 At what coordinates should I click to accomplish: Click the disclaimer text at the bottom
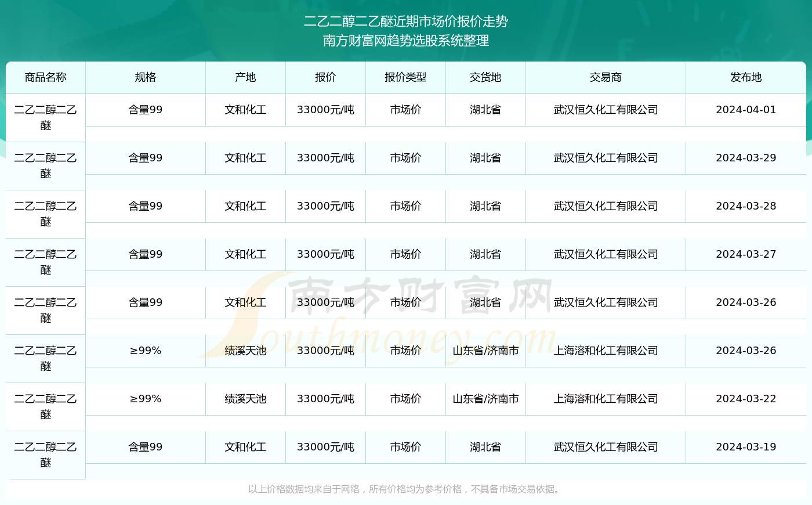coord(405,489)
